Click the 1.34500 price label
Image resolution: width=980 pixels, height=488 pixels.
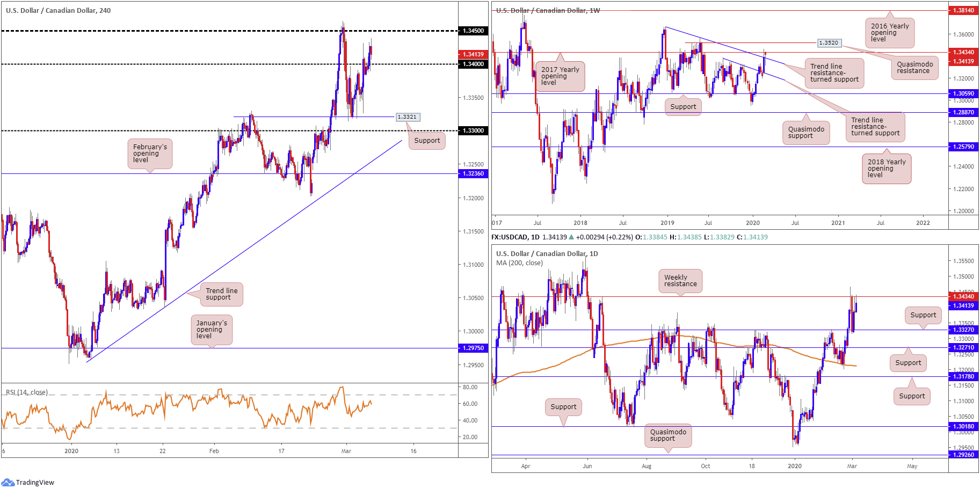473,31
